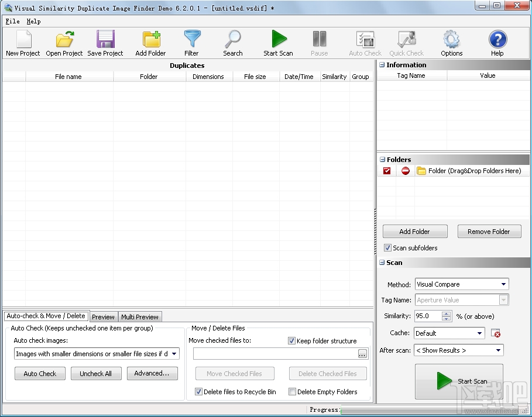Click the yellow folder icon in Folders list
Viewport: 532px width, 417px height.
[x=421, y=171]
